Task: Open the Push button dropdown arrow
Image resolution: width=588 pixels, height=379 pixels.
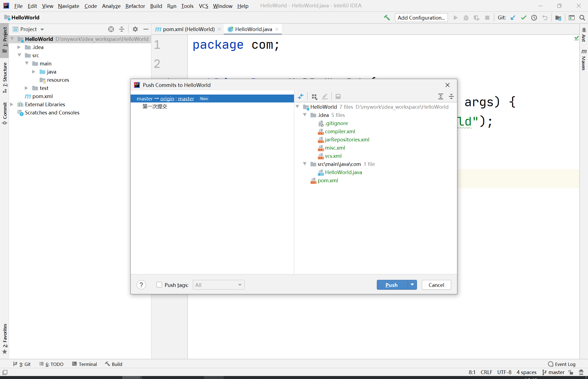Action: point(412,284)
